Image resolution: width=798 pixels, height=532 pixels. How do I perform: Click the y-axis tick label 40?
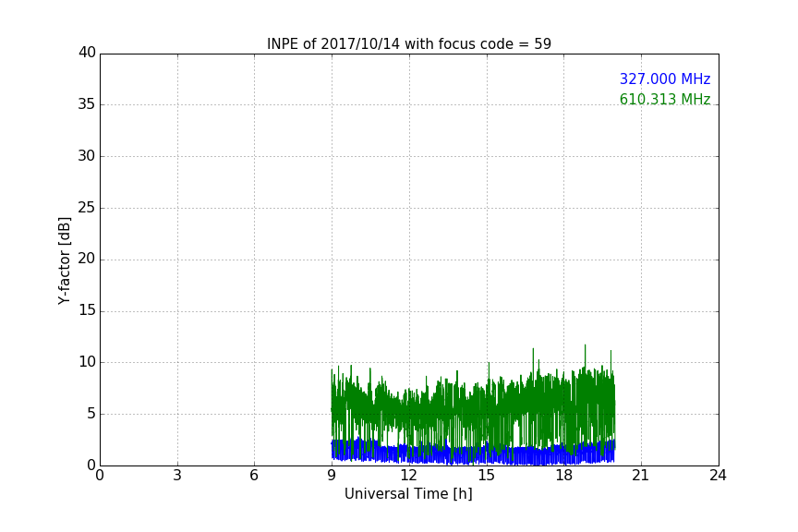click(87, 53)
